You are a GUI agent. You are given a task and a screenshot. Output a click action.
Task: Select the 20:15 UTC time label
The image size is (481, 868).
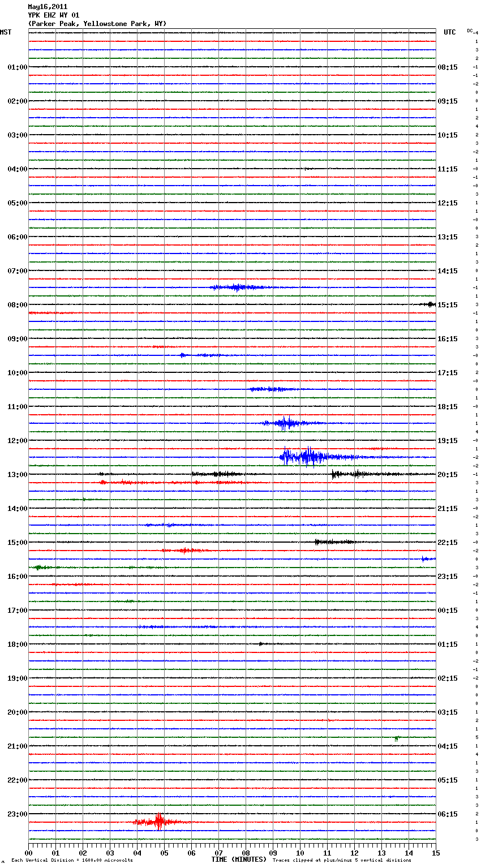[448, 475]
